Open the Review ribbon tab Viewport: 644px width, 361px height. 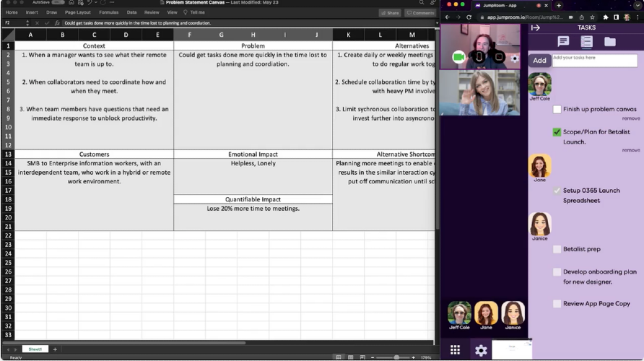[152, 12]
